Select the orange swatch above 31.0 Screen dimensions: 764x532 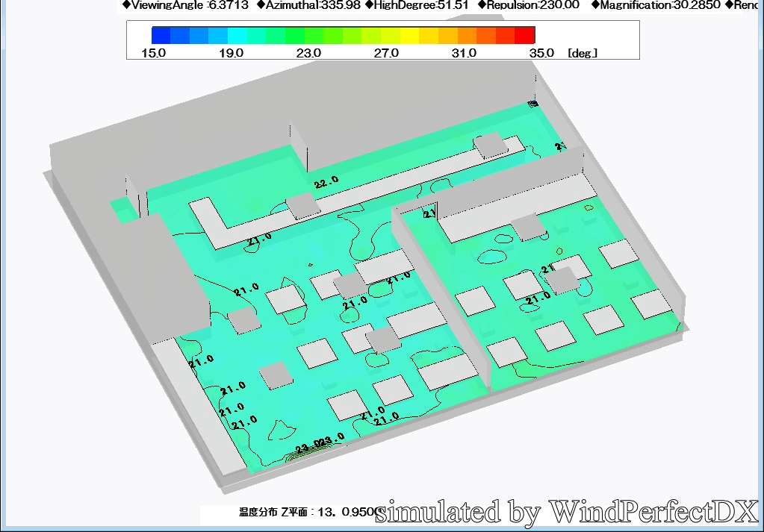click(467, 34)
